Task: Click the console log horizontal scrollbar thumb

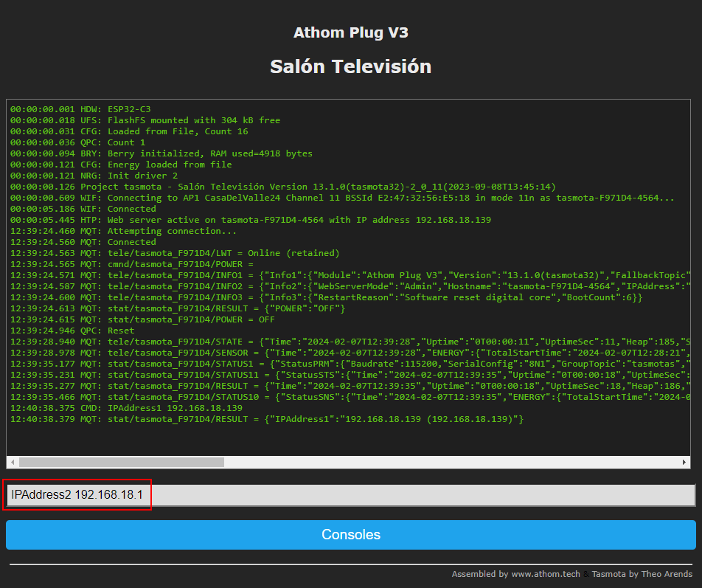Action: [x=122, y=462]
